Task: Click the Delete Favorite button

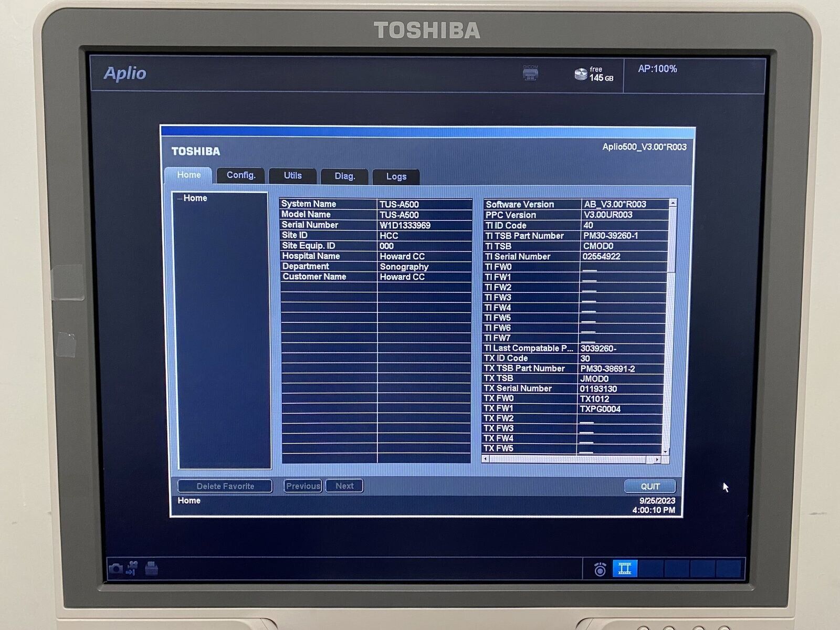Action: (225, 486)
